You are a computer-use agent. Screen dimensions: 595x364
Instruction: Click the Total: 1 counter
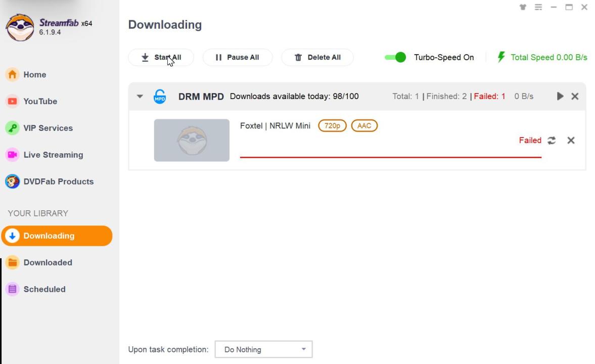coord(405,97)
